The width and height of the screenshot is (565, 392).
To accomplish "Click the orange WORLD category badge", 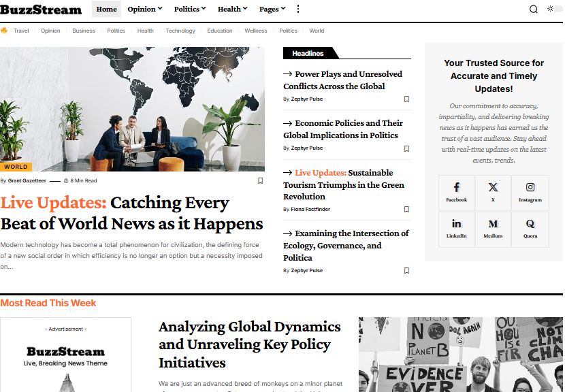I will (x=16, y=167).
